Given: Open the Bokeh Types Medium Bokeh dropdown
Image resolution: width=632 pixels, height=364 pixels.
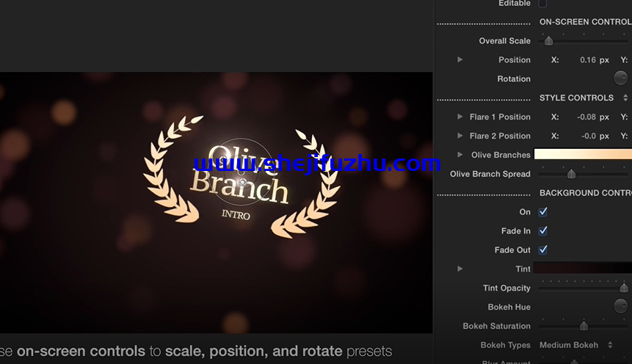Looking at the screenshot, I should [576, 345].
